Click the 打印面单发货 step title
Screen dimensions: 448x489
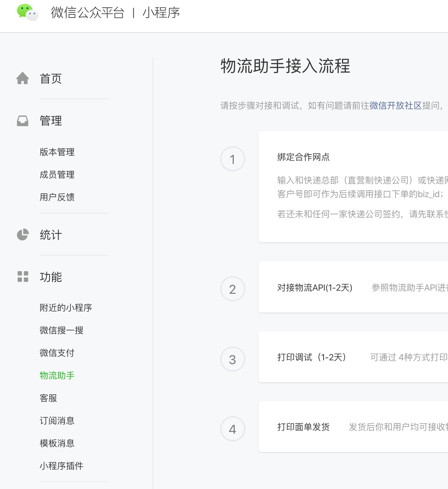pos(303,427)
